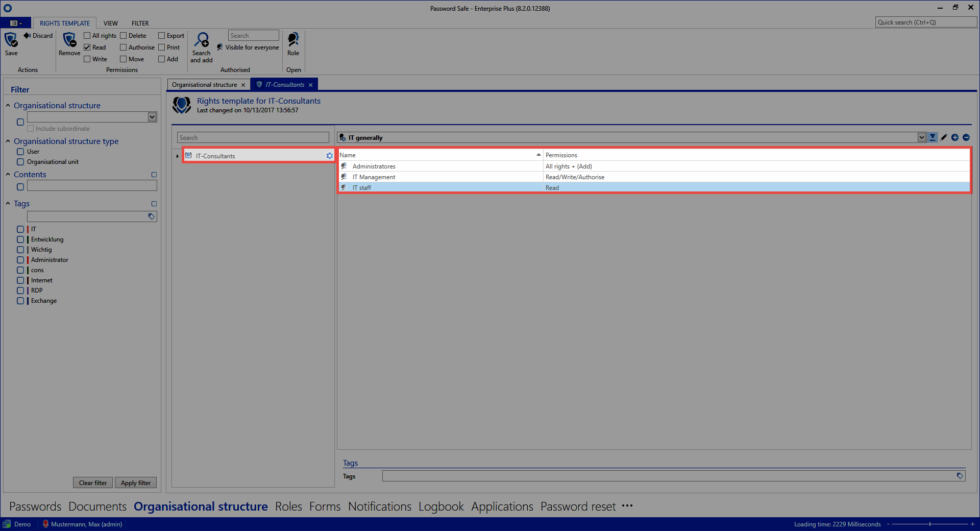Viewport: 980px width, 531px height.
Task: Close the IT-Consultants tab
Action: (310, 85)
